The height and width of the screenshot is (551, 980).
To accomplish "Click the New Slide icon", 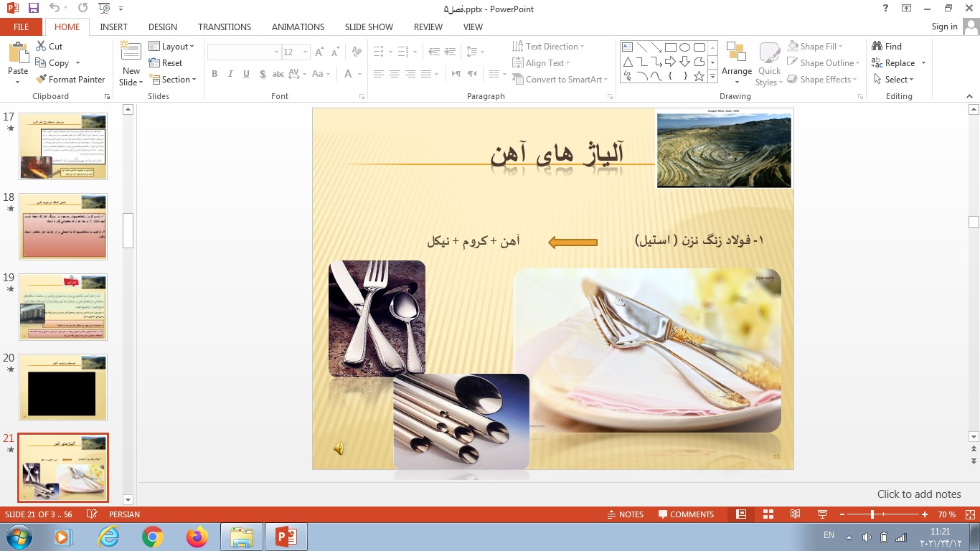I will tap(131, 52).
